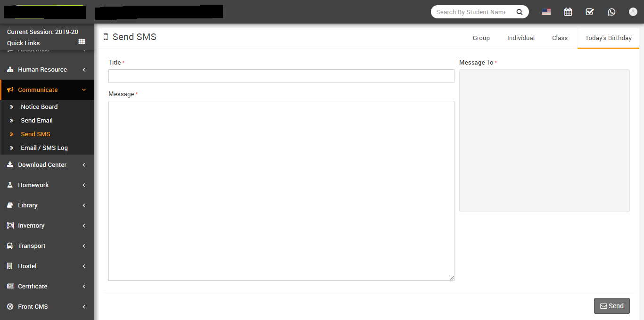
Task: Open Quick Links grid icon
Action: (82, 42)
